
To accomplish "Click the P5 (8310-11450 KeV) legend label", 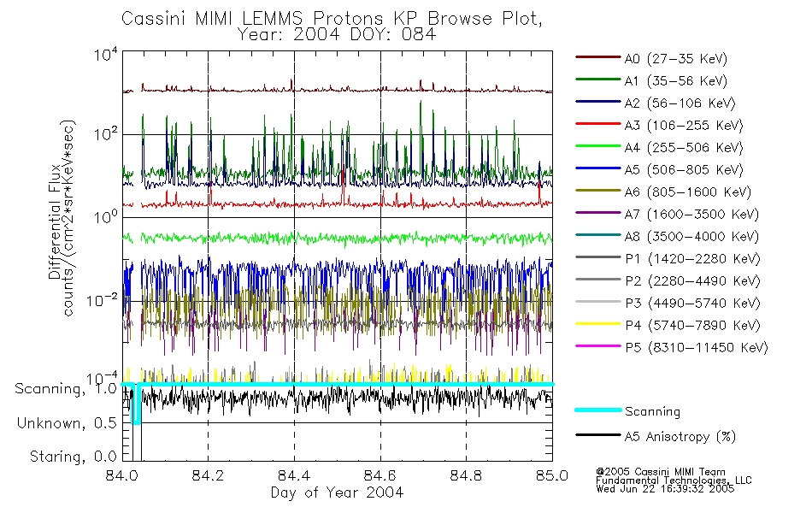I will [x=697, y=348].
